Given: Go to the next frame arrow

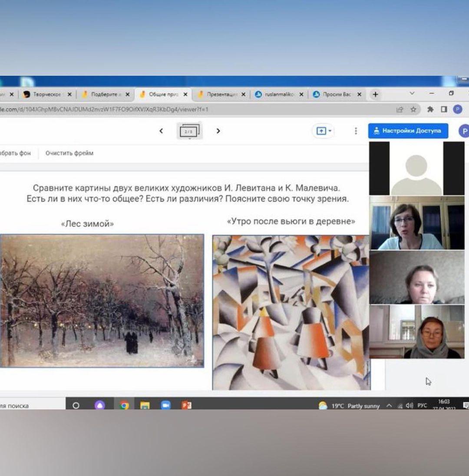Looking at the screenshot, I should click(218, 131).
